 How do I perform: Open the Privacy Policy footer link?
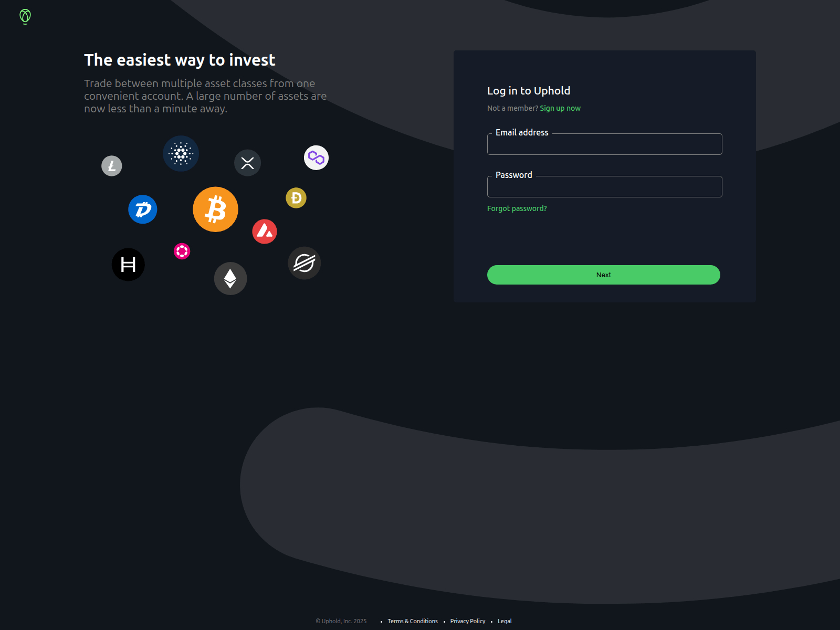coord(468,621)
